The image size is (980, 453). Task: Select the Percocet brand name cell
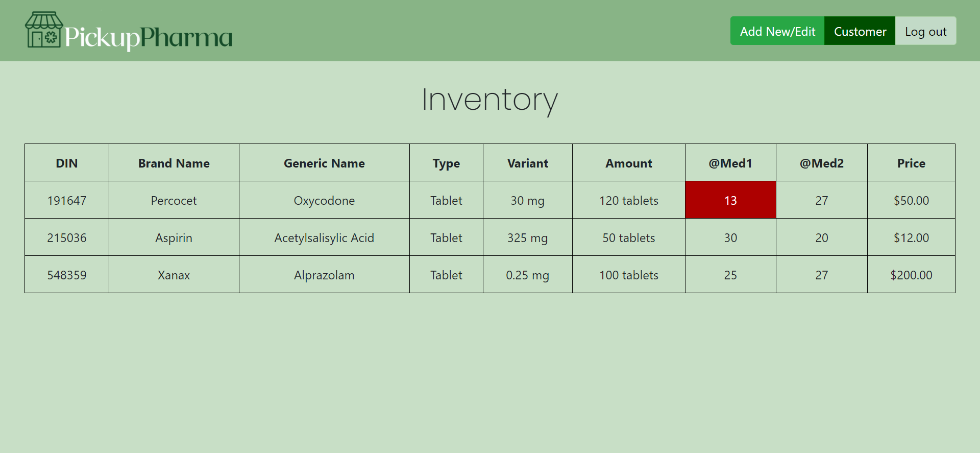click(174, 200)
